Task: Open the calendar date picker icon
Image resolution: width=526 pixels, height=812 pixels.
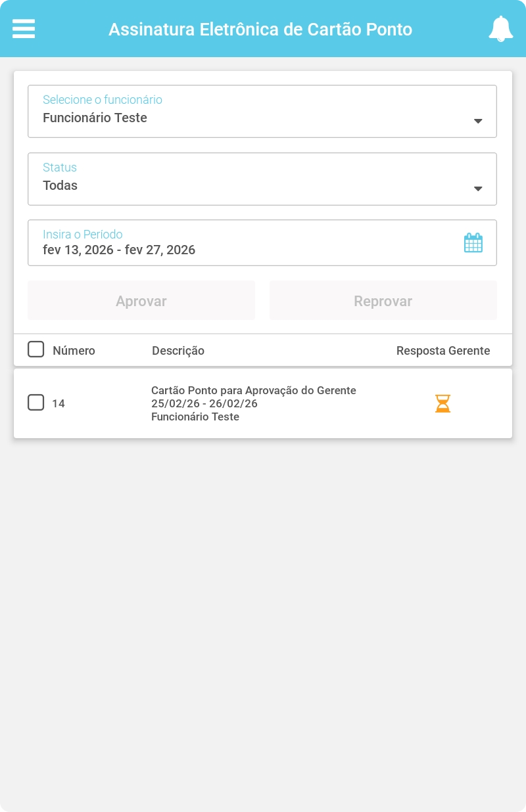Action: tap(473, 243)
